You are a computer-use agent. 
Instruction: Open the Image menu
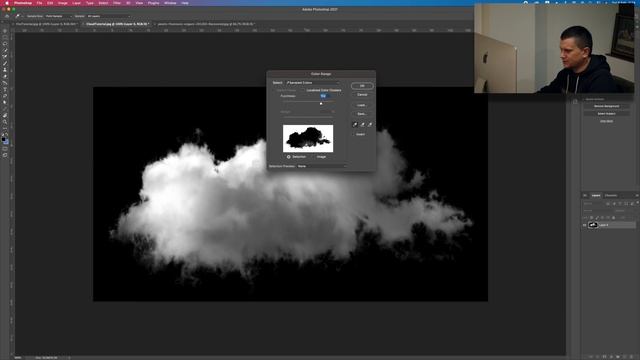[x=62, y=3]
